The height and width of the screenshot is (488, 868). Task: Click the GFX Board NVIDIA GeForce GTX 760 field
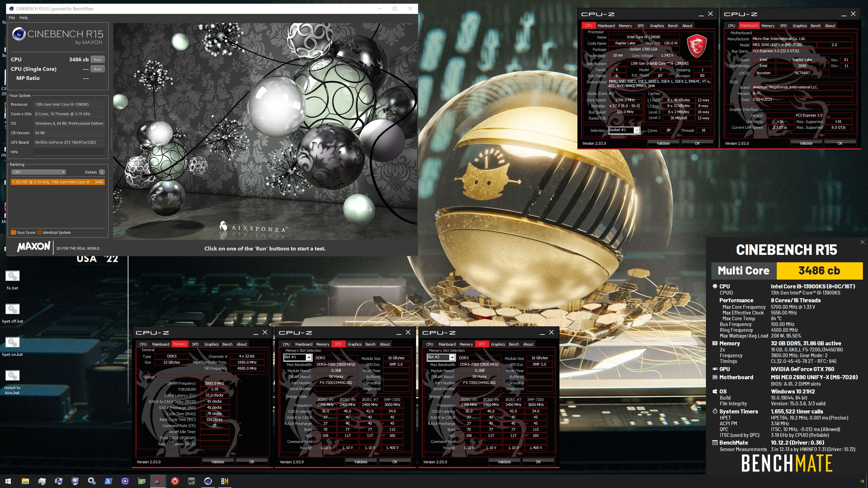coord(69,142)
